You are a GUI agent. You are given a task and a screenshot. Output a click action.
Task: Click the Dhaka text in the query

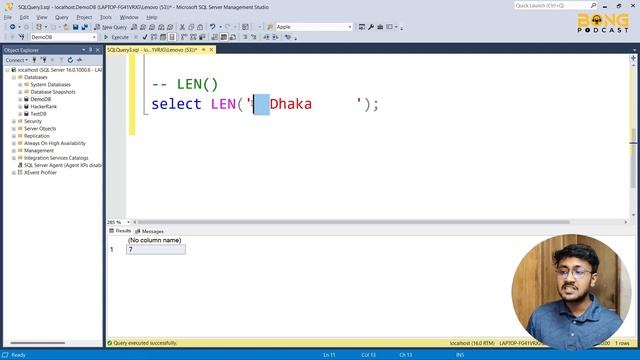[x=291, y=104]
